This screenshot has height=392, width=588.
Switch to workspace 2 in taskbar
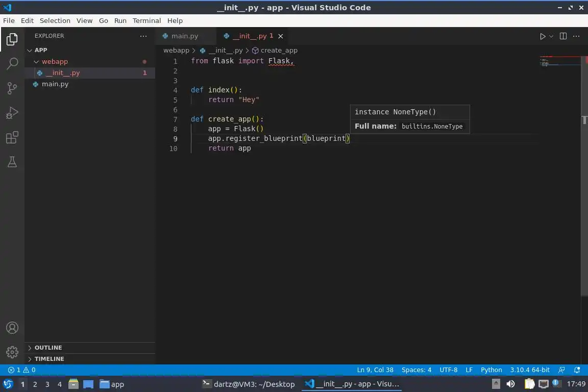coord(35,384)
